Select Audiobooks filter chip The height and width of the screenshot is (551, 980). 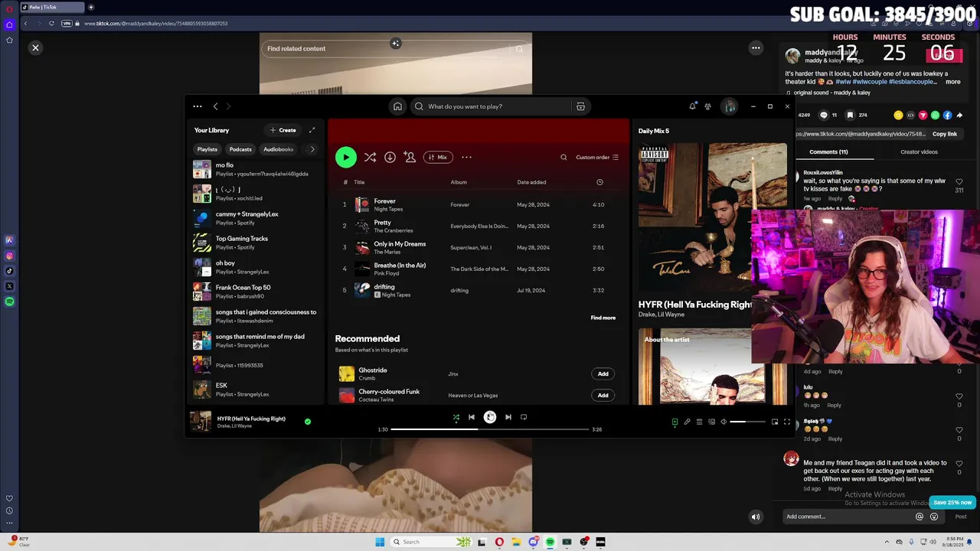point(279,149)
